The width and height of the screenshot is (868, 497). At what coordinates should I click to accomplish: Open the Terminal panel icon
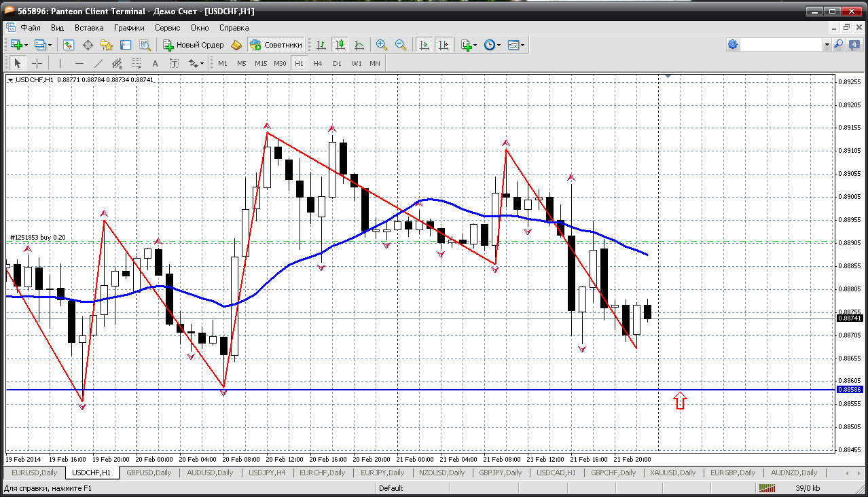126,45
